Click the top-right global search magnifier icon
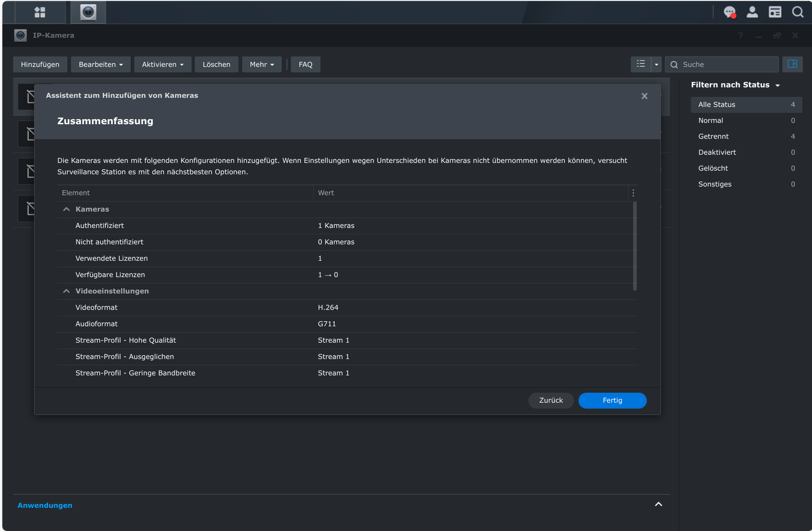 coord(797,12)
